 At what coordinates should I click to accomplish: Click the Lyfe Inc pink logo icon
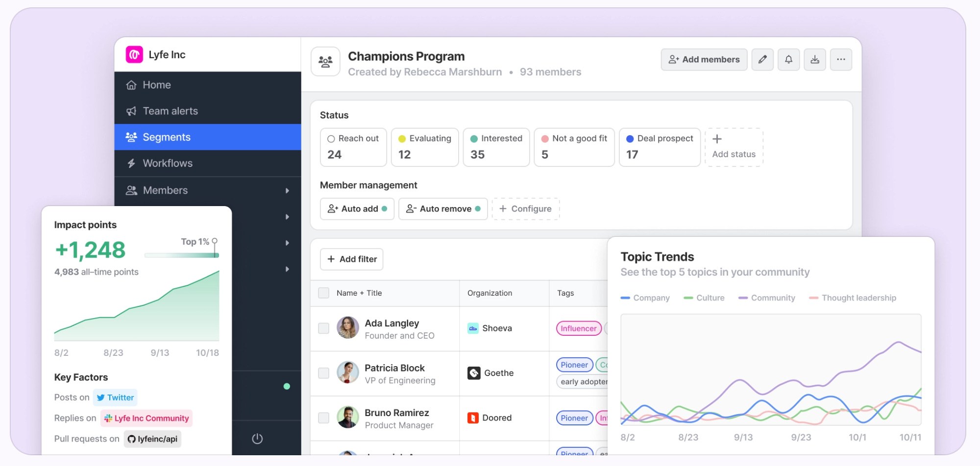point(134,55)
